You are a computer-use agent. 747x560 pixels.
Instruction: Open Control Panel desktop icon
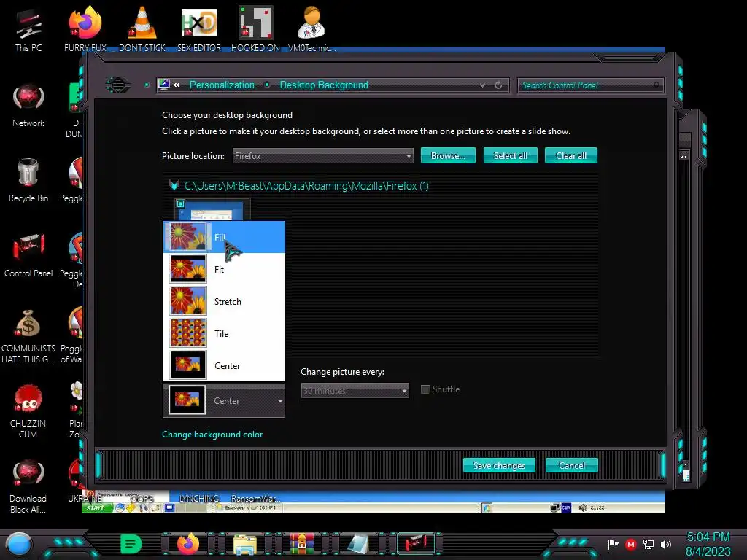click(x=28, y=256)
